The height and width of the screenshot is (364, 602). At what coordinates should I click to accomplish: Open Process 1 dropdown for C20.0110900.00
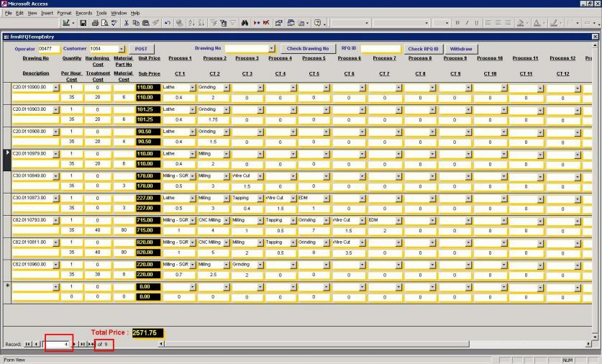coord(193,87)
